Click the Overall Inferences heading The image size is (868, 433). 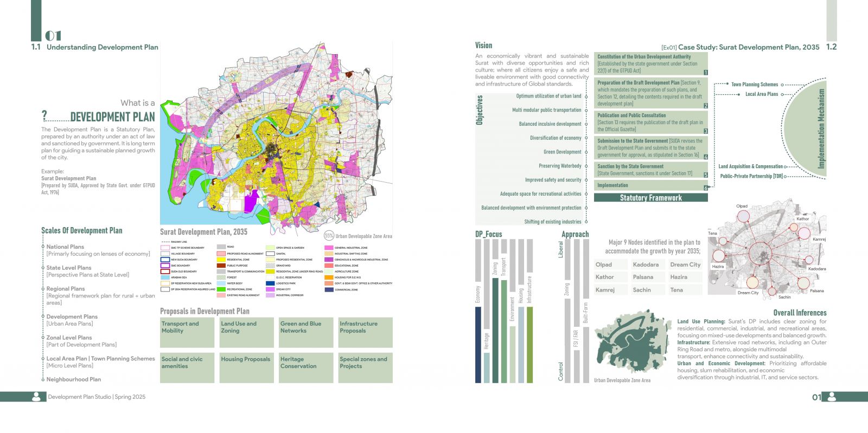(800, 313)
